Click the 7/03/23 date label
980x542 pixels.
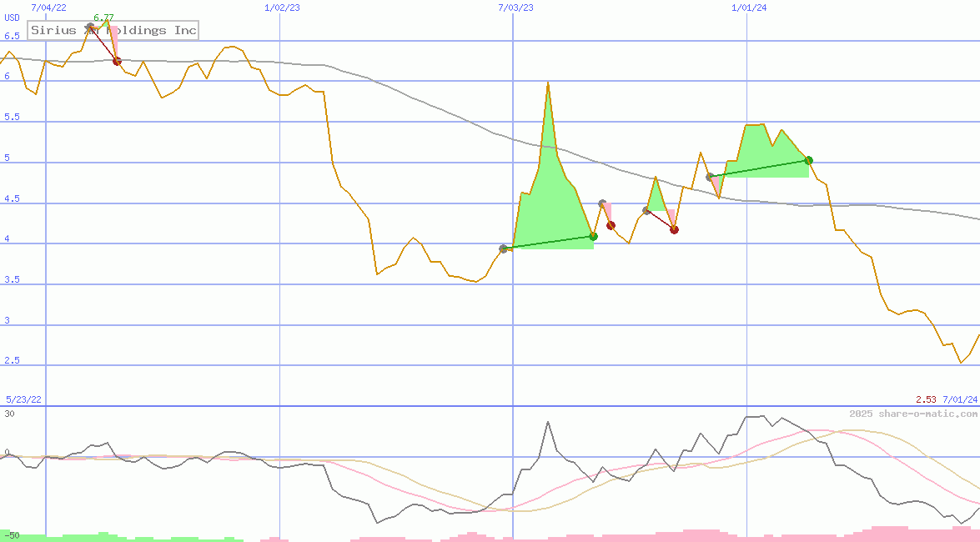click(x=515, y=8)
